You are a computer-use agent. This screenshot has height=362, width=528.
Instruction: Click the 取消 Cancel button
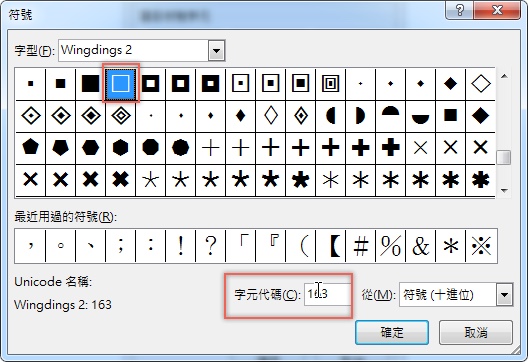[475, 332]
